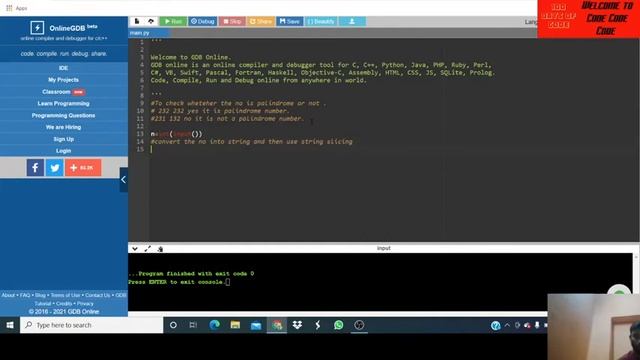Click Sign Up in sidebar
640x360 pixels.
(x=63, y=139)
